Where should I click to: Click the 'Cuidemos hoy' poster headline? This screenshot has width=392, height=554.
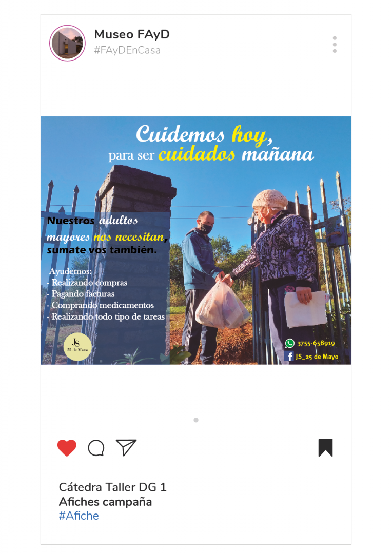point(204,135)
